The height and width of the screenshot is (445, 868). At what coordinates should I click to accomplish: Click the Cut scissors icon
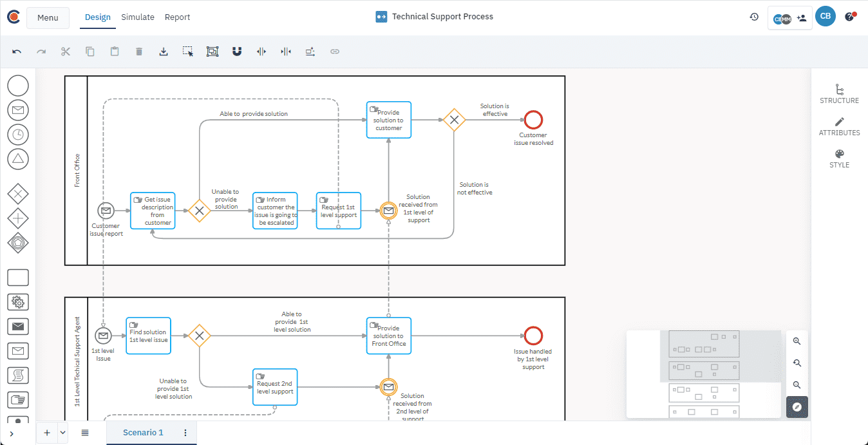[x=66, y=52]
